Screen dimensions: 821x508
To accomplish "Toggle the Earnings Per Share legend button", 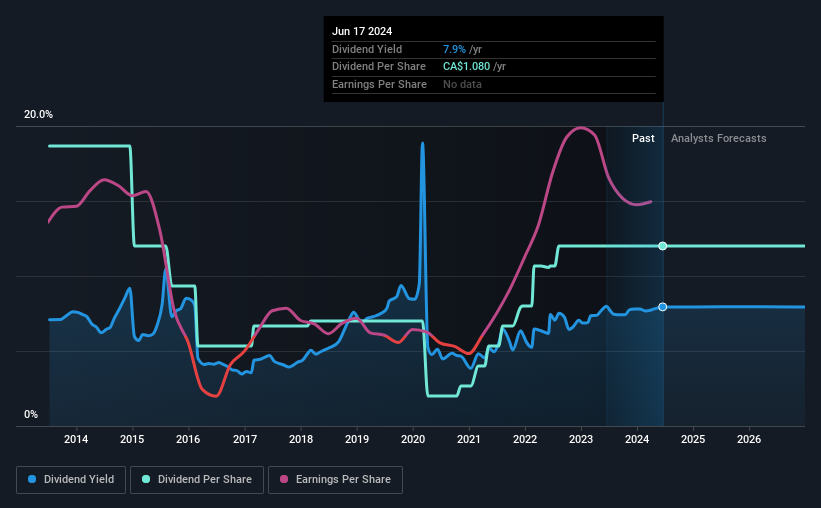I will tap(335, 480).
